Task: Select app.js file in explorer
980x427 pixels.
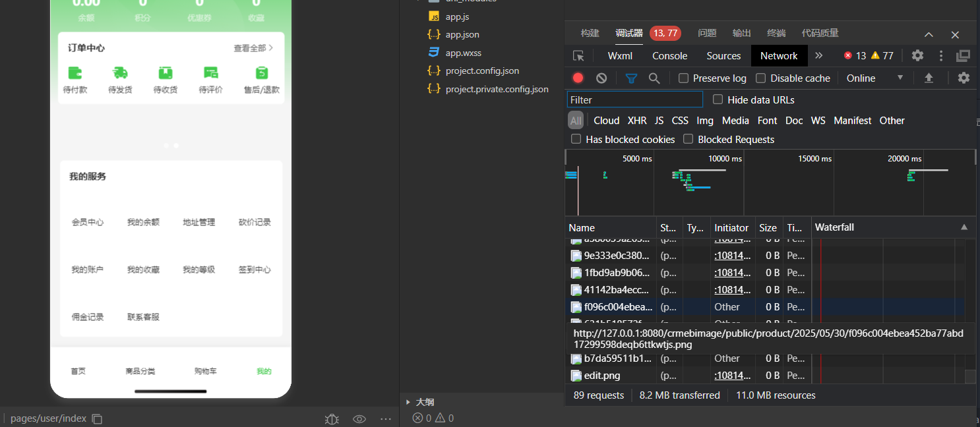Action: pos(456,16)
